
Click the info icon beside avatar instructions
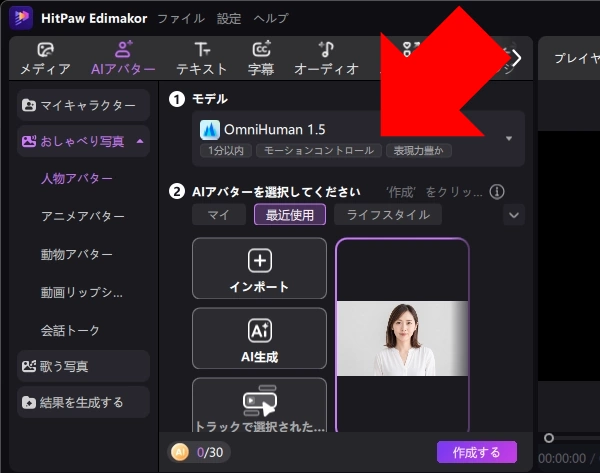tap(497, 192)
